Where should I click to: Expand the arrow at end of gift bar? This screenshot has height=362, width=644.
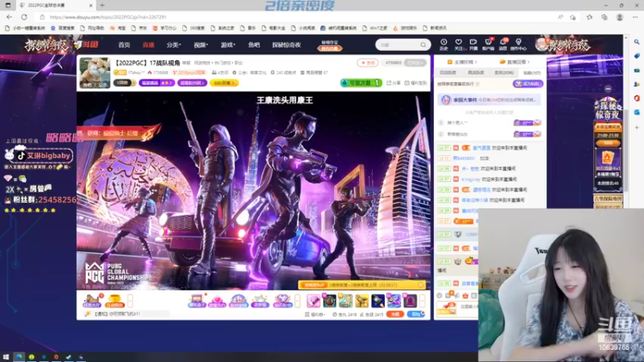(423, 301)
